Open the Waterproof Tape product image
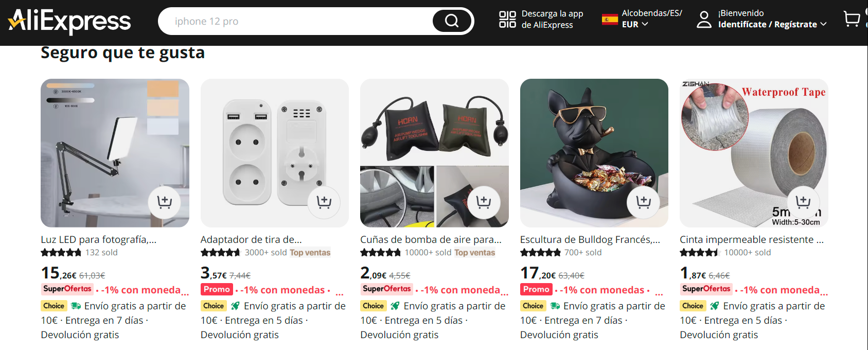Viewport: 868px width, 350px height. [754, 153]
